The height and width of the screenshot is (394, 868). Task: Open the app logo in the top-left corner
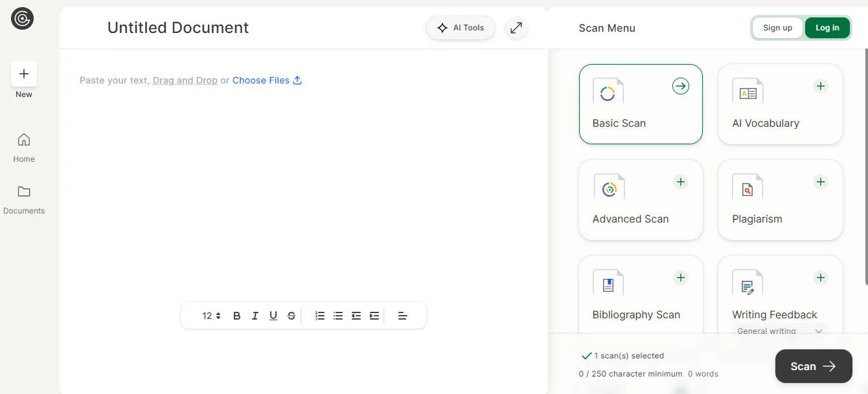click(22, 18)
